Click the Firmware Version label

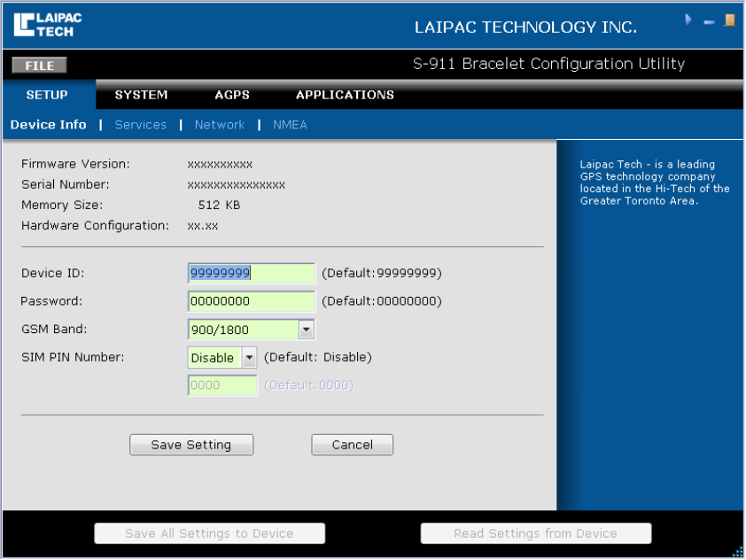coord(75,164)
